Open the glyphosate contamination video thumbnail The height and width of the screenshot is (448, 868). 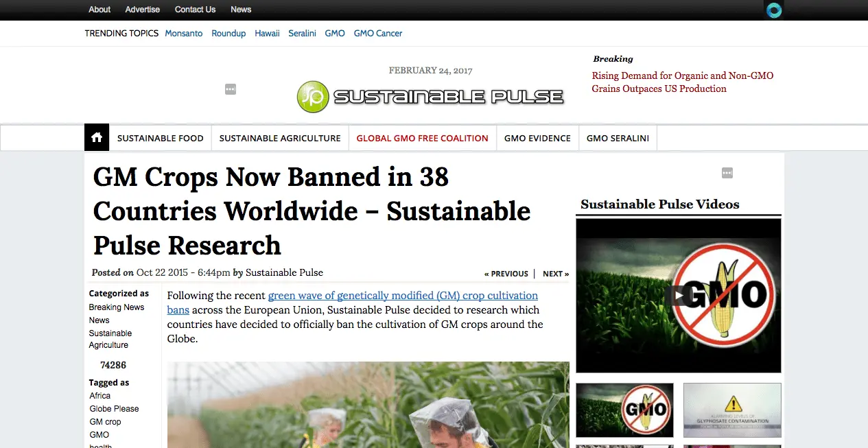(732, 410)
